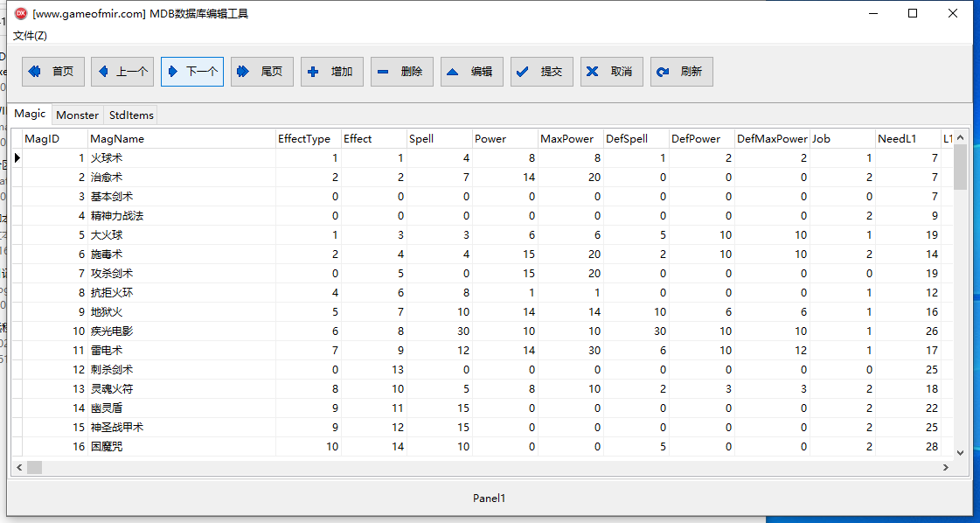980x523 pixels.
Task: Click the MaxPower column header
Action: pos(571,139)
